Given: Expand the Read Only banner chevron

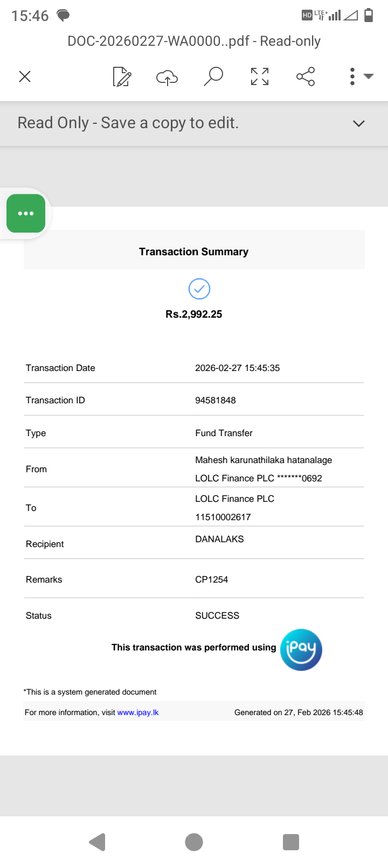Looking at the screenshot, I should 358,123.
